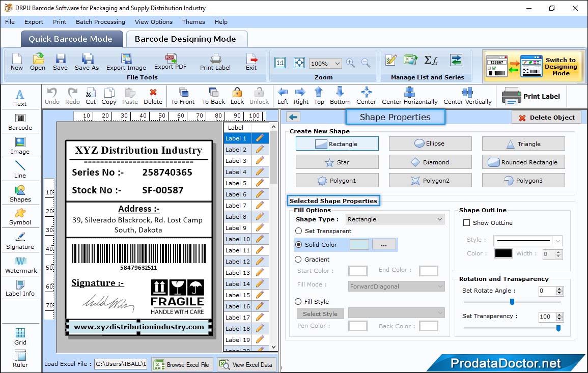Click the outline Color black swatch
This screenshot has height=373, width=588.
pos(503,253)
